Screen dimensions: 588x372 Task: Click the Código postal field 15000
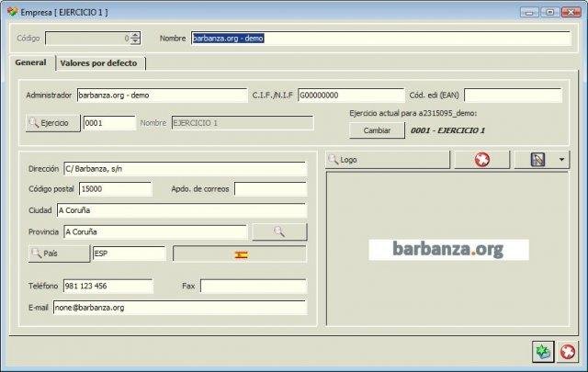116,189
